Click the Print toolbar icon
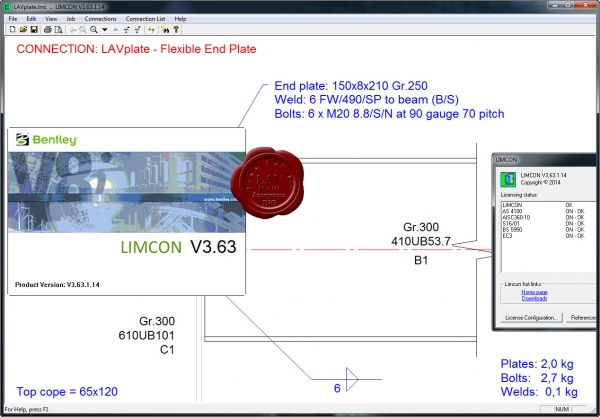This screenshot has width=600, height=417. 47,29
